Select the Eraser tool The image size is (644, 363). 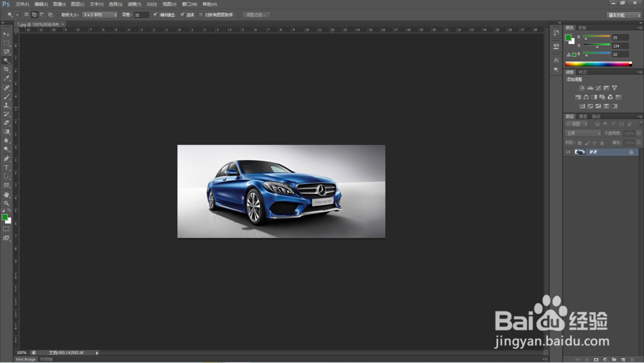coord(6,123)
